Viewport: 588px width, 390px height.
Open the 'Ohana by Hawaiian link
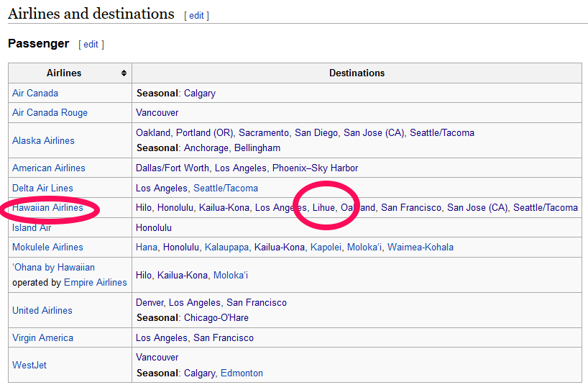click(x=54, y=267)
